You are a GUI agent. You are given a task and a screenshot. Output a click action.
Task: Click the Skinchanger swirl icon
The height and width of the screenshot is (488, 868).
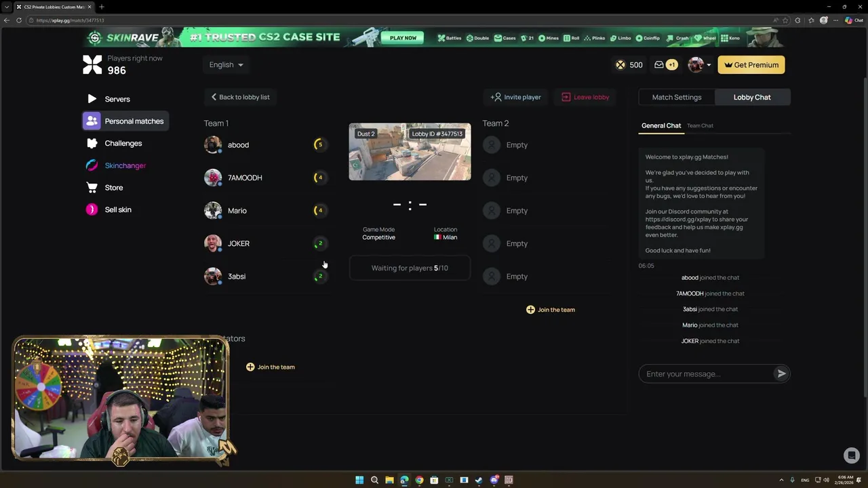point(92,165)
